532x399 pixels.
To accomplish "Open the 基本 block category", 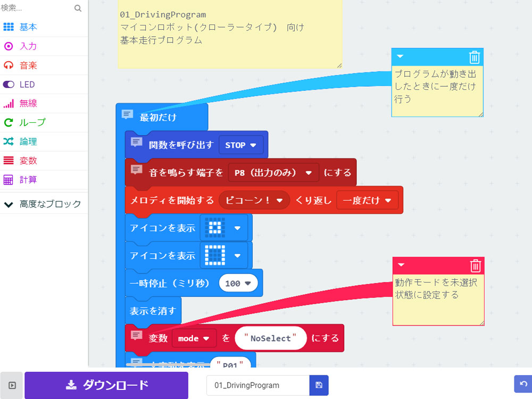I will click(28, 27).
